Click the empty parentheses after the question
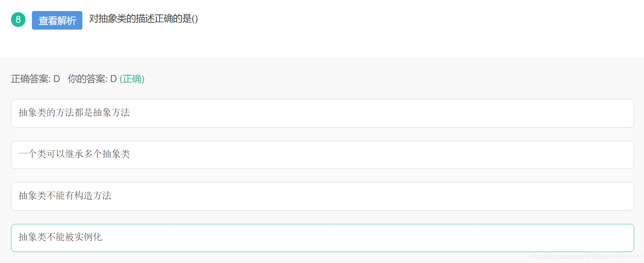Image resolution: width=644 pixels, height=263 pixels. (x=195, y=19)
